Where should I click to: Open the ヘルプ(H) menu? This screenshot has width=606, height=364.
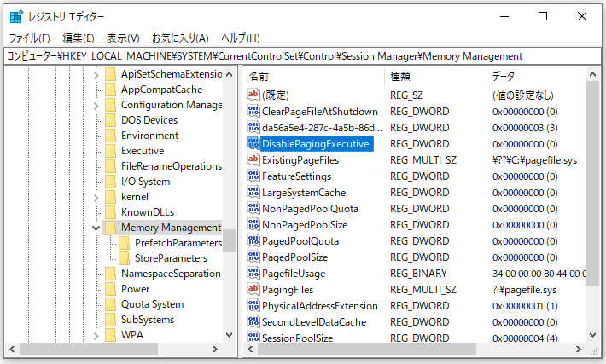pyautogui.click(x=241, y=38)
